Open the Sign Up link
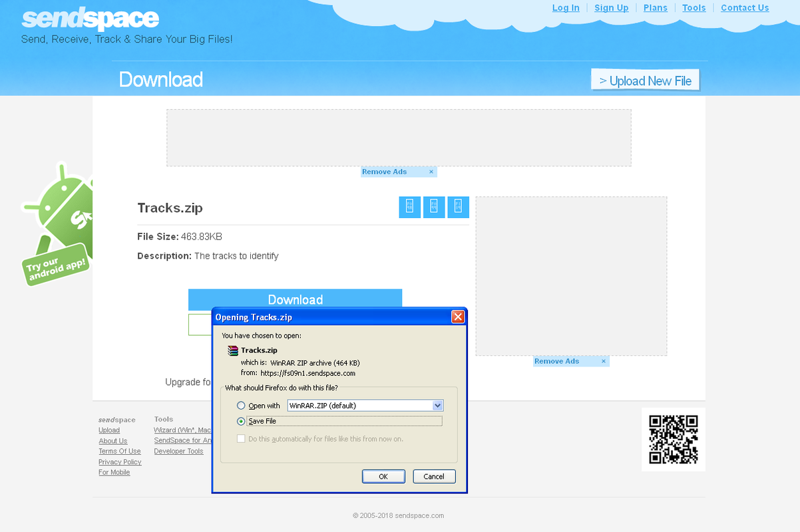Screen dimensions: 800x532 coord(612,8)
